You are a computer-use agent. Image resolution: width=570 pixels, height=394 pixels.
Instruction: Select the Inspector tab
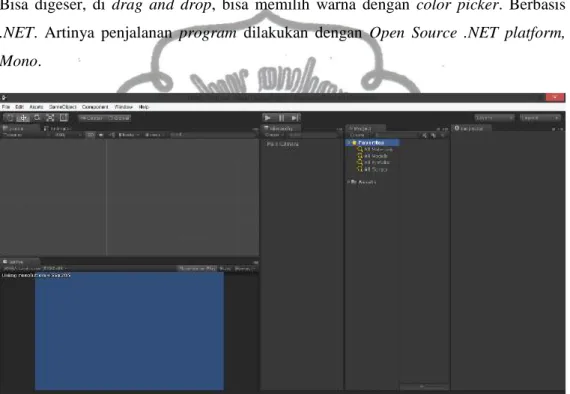(471, 128)
